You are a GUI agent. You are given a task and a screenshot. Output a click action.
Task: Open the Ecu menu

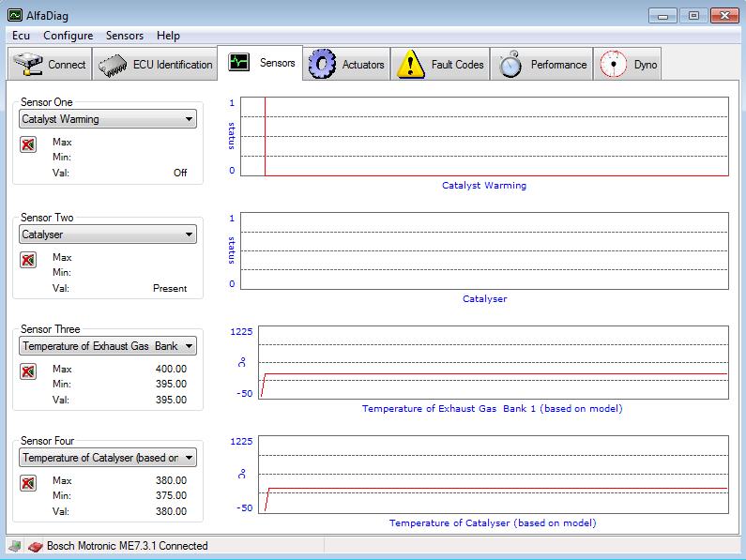[x=22, y=36]
